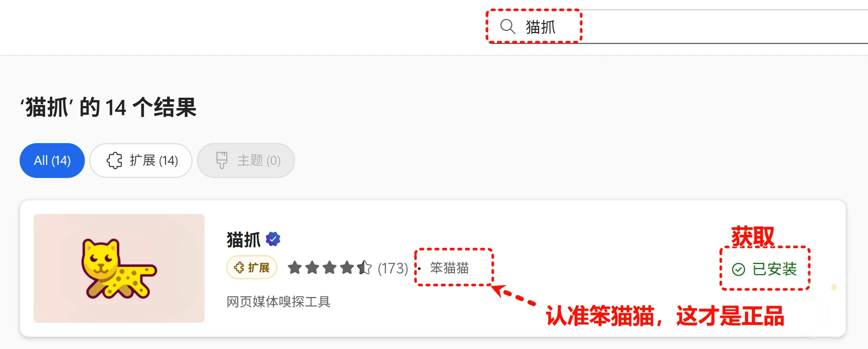Viewport: 868px width, 349px height.
Task: Click the paintbrush icon in 主题 (0)
Action: pos(222,160)
